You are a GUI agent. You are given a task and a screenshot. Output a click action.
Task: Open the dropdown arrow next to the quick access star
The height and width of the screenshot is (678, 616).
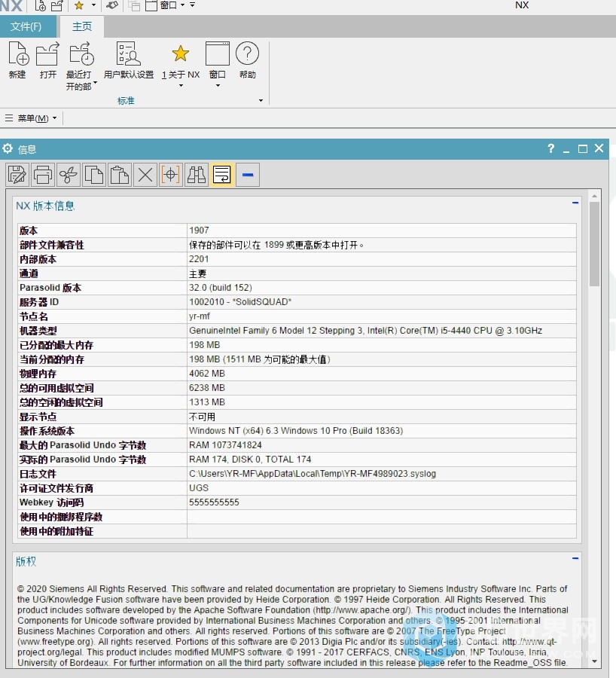[93, 5]
